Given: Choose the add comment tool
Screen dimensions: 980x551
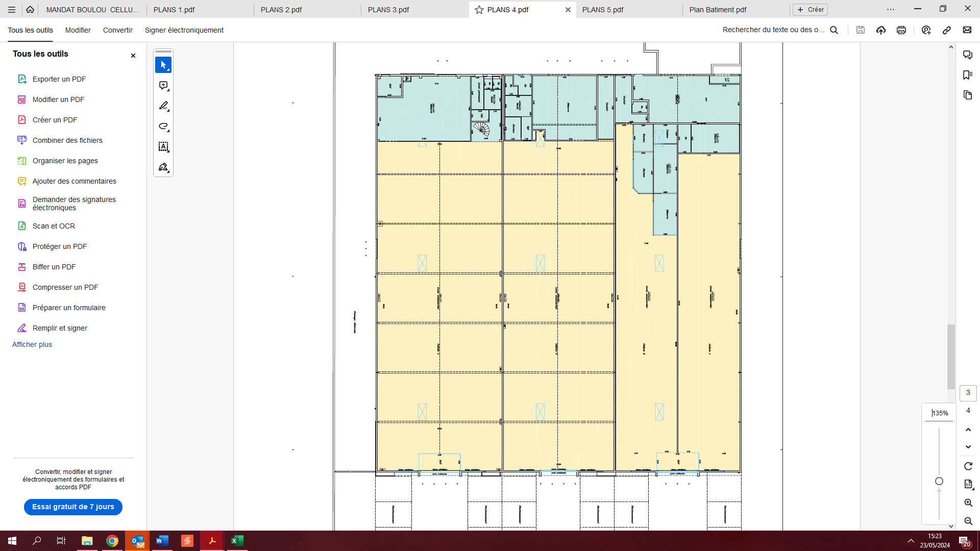Looking at the screenshot, I should (163, 86).
